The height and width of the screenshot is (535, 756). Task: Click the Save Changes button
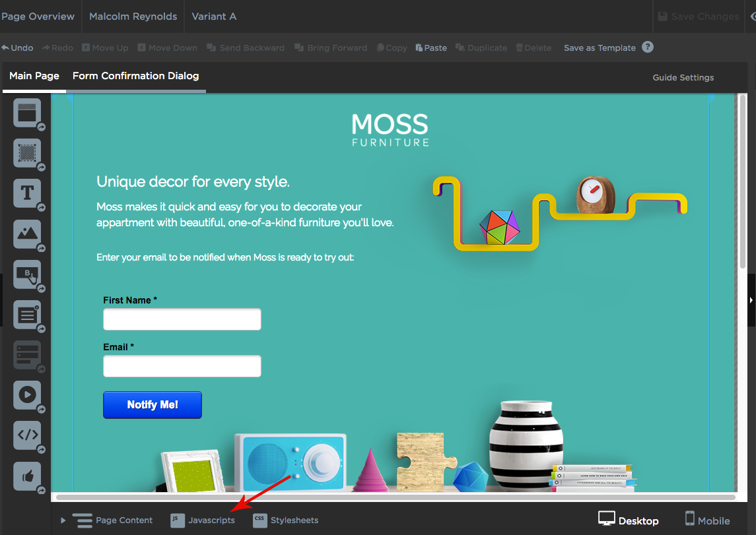(x=698, y=16)
